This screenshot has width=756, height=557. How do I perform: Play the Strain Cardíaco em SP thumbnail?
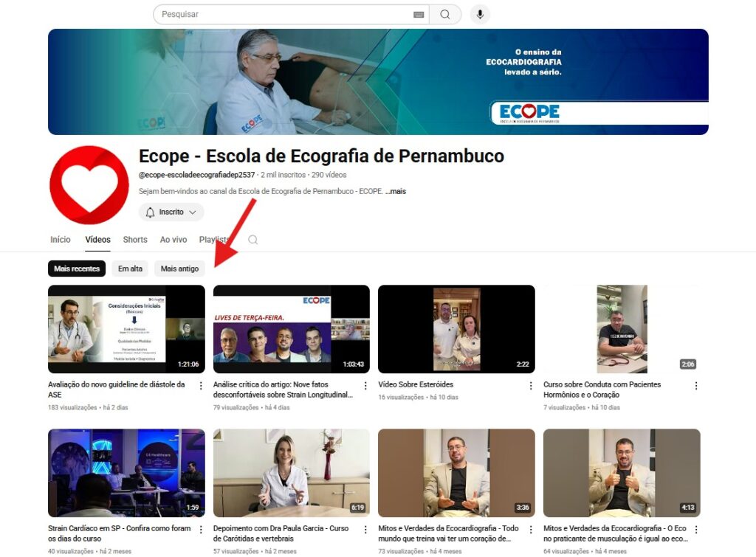coord(126,473)
